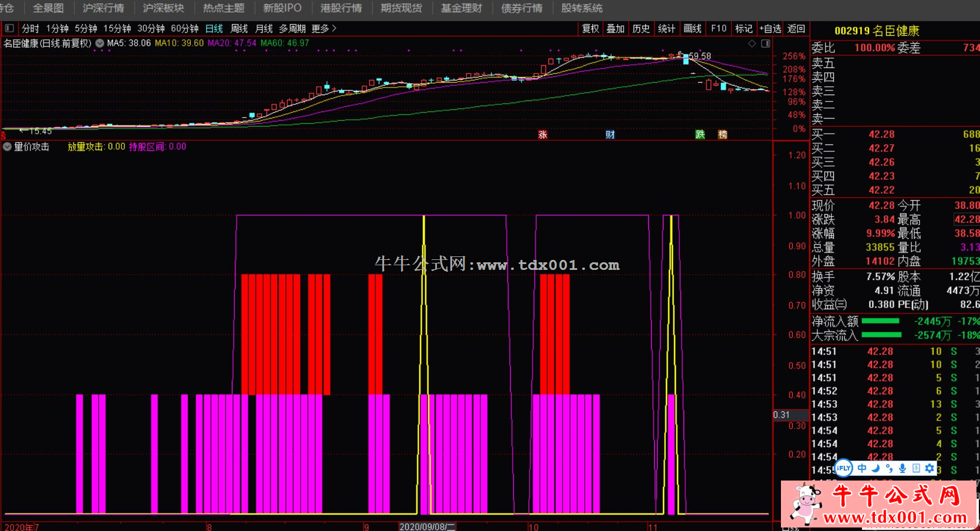Toggle iFLY Chinese input mode 中

pos(861,468)
